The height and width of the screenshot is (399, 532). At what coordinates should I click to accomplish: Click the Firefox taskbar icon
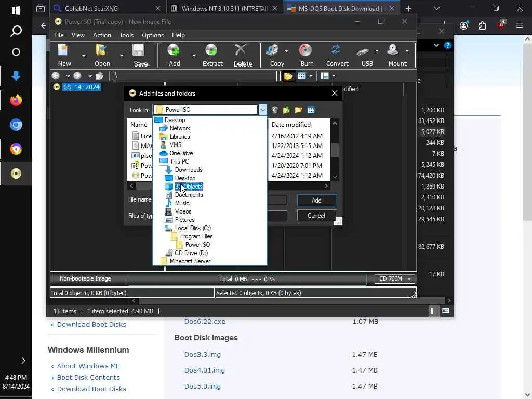(16, 100)
